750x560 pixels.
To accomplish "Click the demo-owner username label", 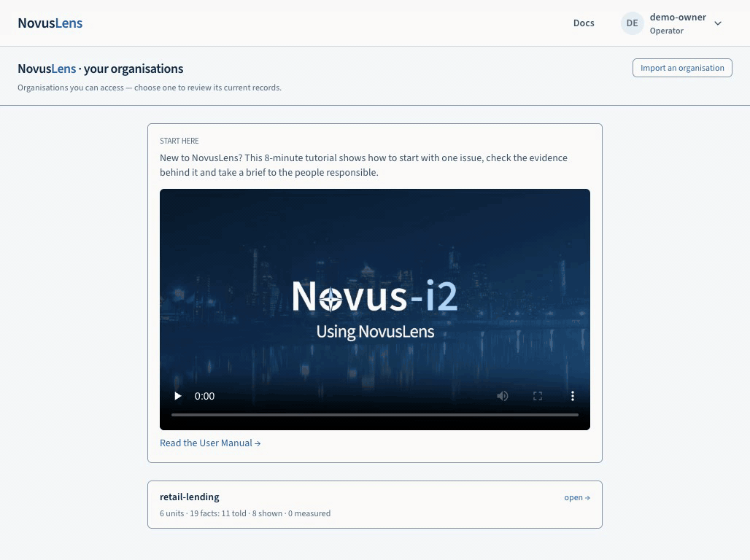I will 678,17.
